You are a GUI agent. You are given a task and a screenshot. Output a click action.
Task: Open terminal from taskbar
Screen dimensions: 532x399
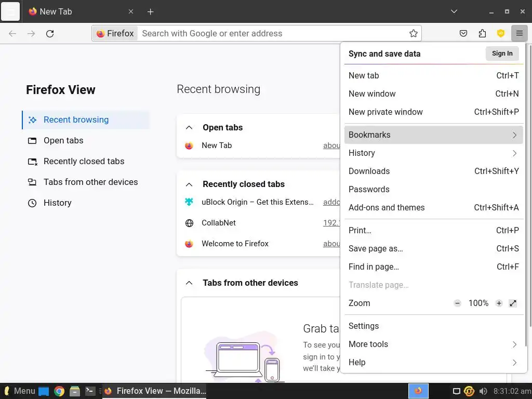pyautogui.click(x=90, y=391)
